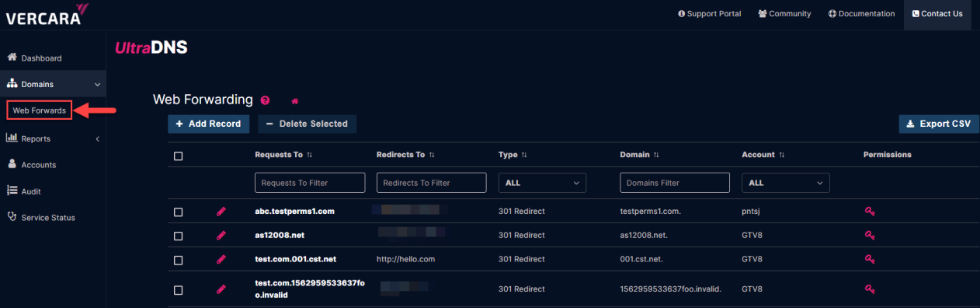
Task: Open the Type filter ALL dropdown
Action: point(542,183)
